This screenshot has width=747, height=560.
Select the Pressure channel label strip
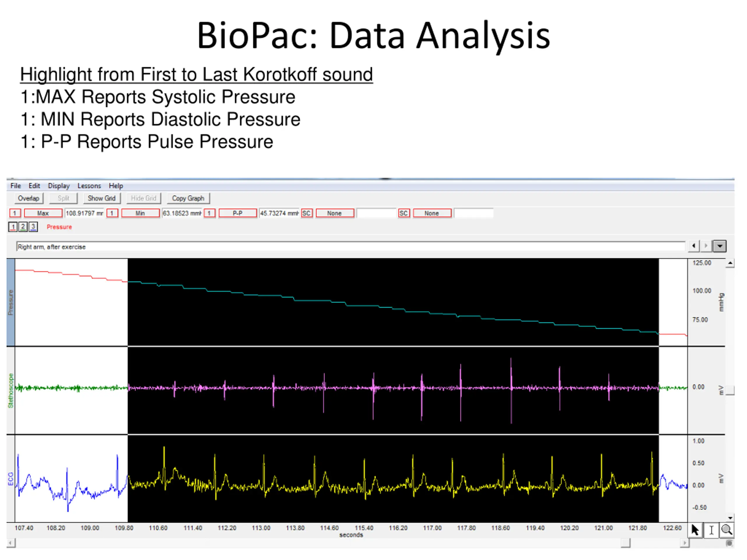(11, 302)
